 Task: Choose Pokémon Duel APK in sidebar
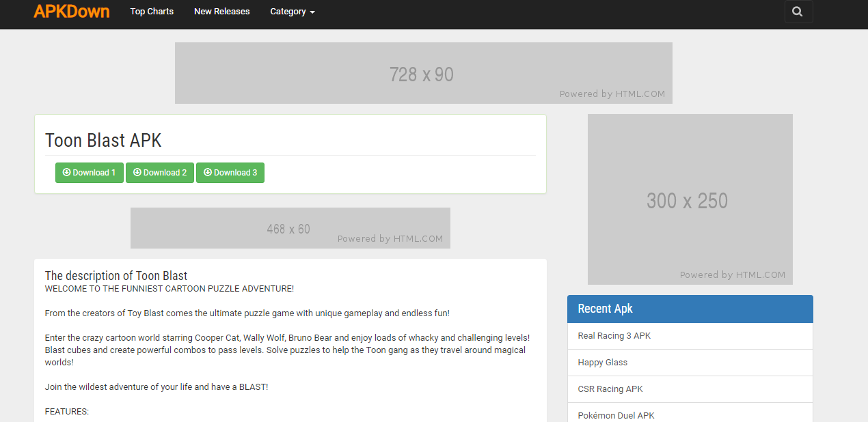[x=616, y=415]
